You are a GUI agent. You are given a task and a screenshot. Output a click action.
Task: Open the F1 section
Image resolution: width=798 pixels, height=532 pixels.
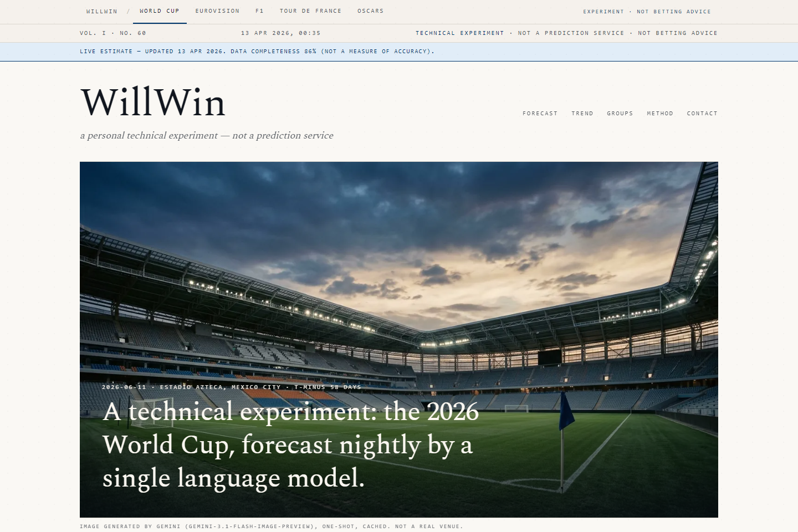259,11
